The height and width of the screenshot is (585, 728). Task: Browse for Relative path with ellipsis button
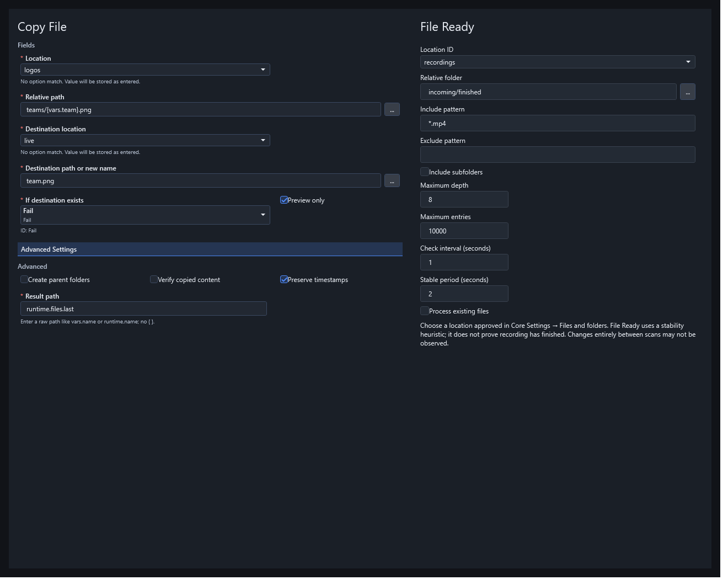[392, 109]
